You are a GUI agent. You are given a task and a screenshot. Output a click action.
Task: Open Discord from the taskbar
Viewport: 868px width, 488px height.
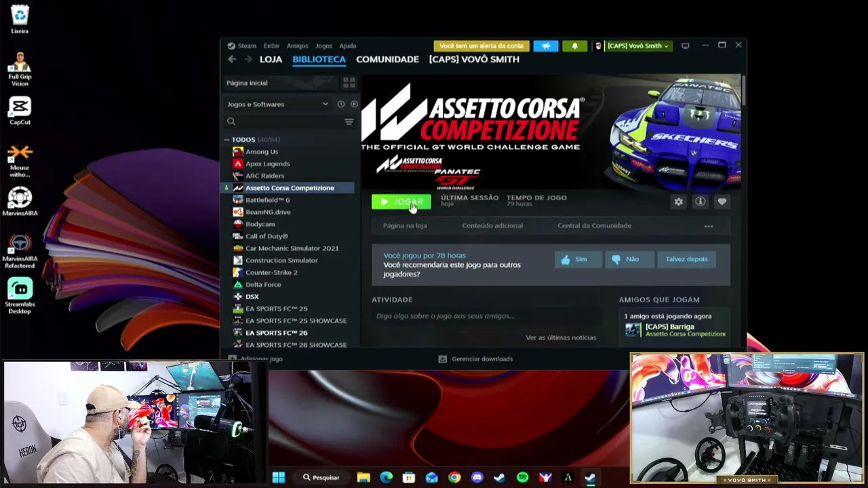pos(477,478)
